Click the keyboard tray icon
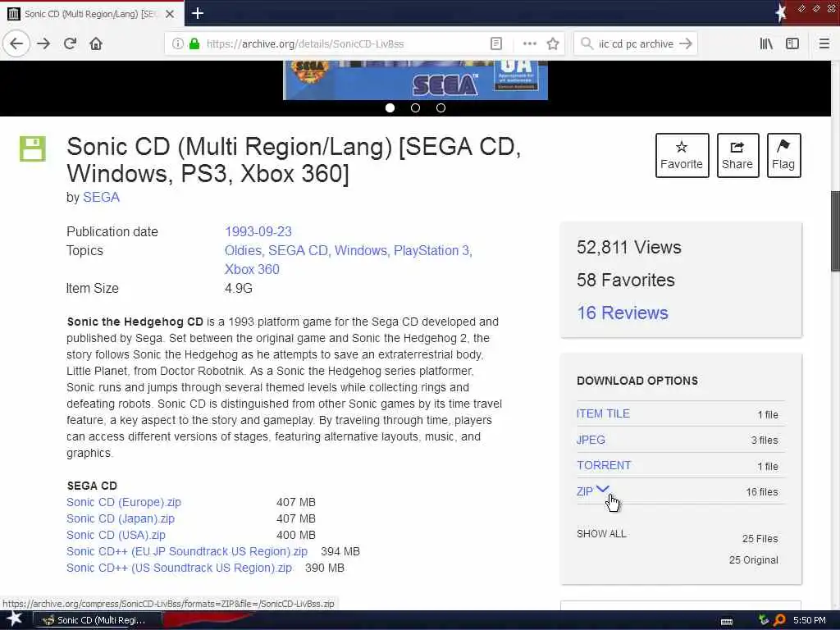This screenshot has width=840, height=630. click(727, 622)
